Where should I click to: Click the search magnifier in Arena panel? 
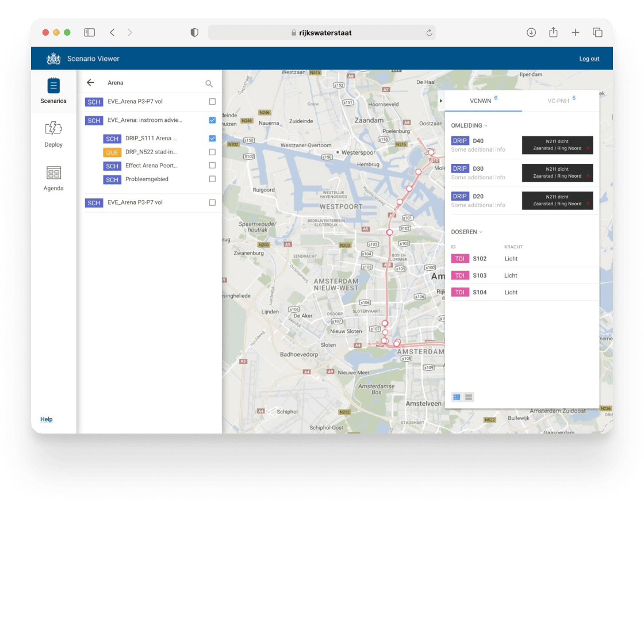click(x=209, y=84)
